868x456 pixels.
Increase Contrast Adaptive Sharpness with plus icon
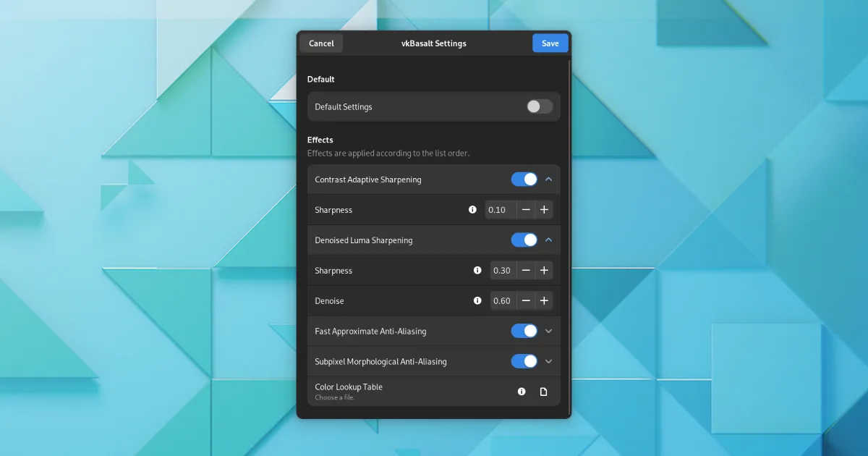(x=545, y=210)
